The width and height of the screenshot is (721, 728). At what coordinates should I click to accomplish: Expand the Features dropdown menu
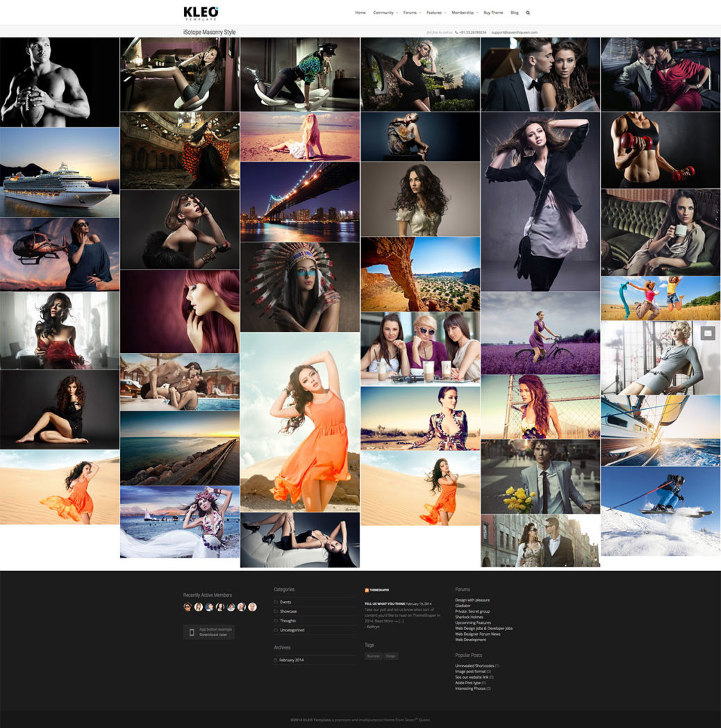(x=436, y=13)
